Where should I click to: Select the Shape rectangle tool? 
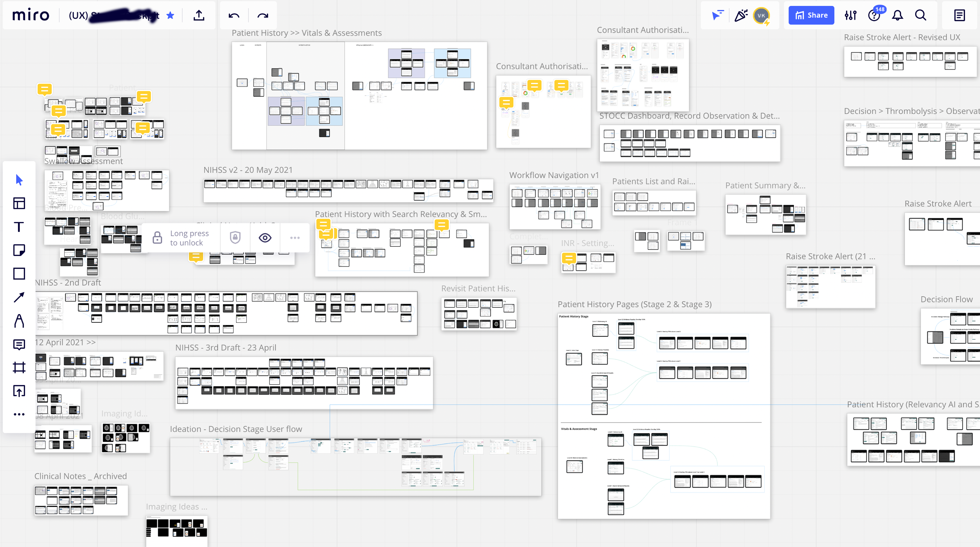click(x=19, y=274)
